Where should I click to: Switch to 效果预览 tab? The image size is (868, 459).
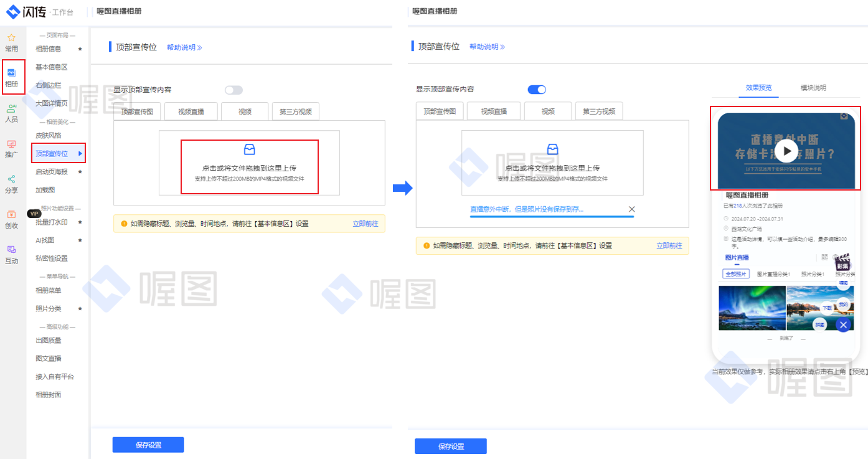pos(758,88)
